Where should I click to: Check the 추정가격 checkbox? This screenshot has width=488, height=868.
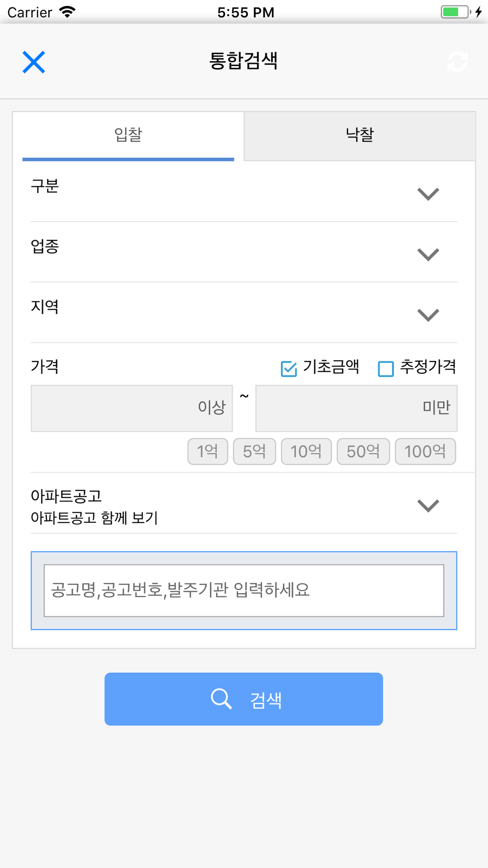386,369
